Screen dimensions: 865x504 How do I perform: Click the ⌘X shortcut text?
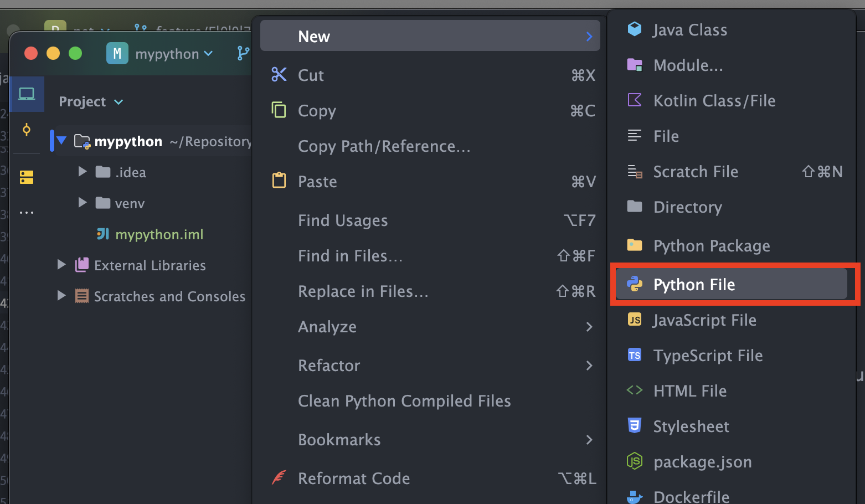(x=583, y=75)
